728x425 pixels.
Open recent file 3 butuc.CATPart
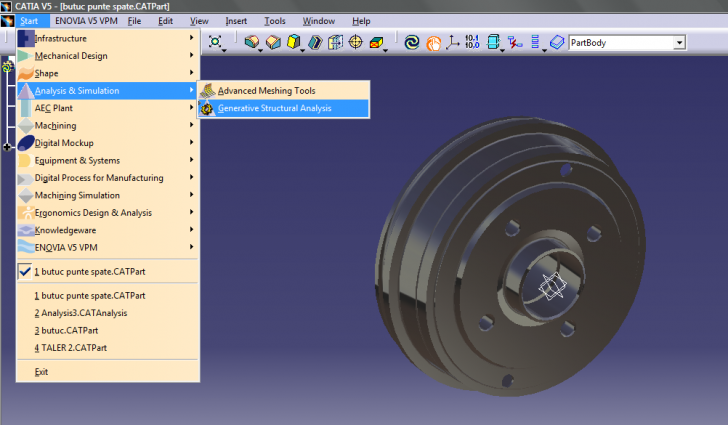coord(108,330)
